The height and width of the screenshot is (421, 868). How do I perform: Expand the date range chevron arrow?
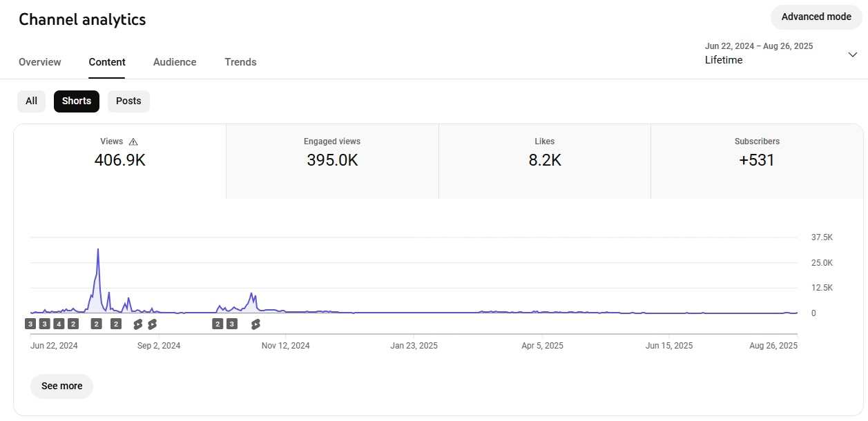(853, 55)
